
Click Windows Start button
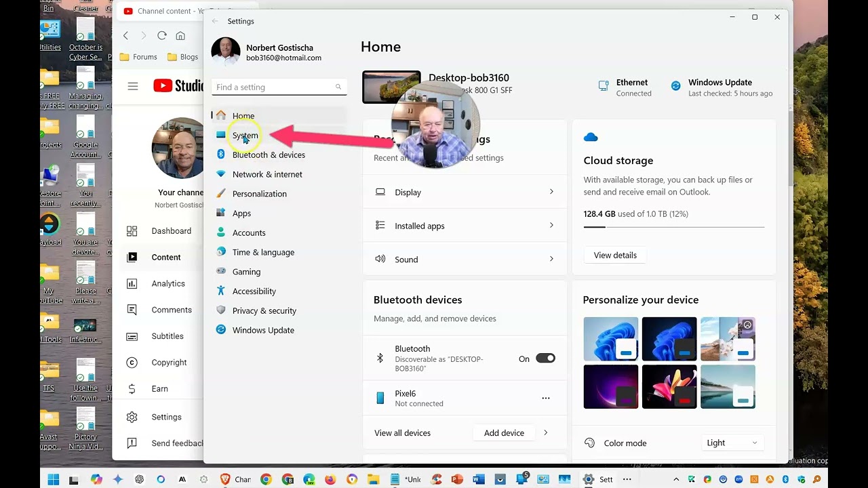[x=54, y=479]
